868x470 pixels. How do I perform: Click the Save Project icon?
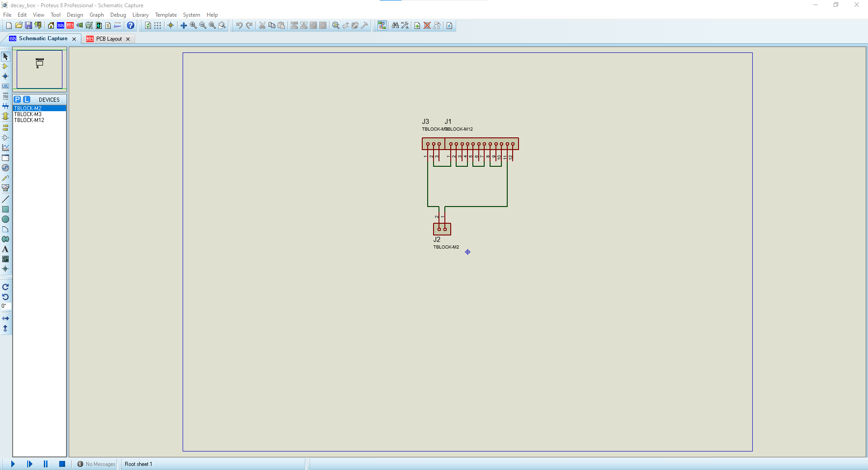[28, 25]
